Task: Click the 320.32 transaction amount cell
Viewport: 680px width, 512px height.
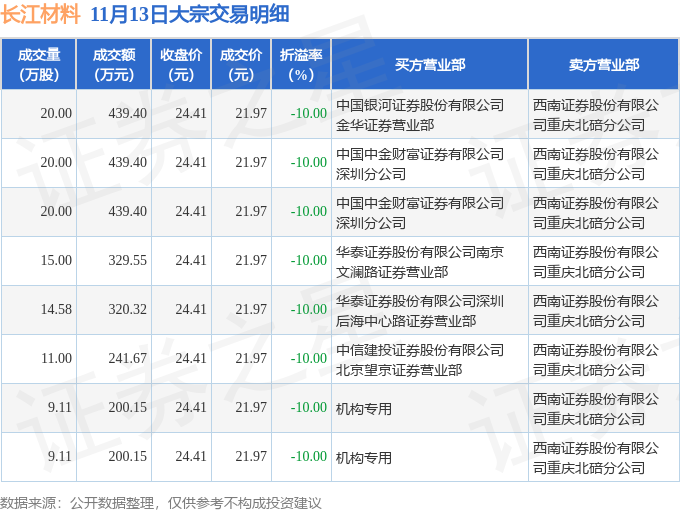Action: coord(127,310)
